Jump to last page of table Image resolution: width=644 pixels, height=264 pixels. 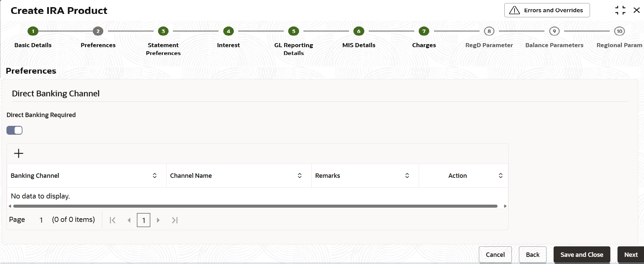pyautogui.click(x=175, y=220)
